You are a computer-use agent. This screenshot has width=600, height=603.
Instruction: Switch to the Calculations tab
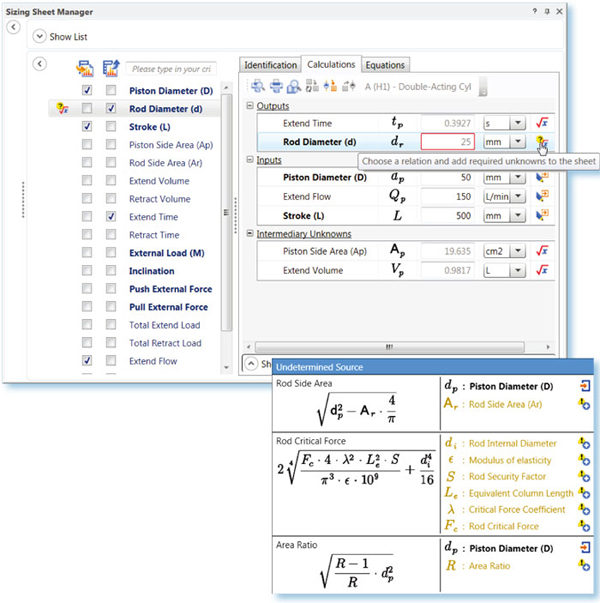coord(331,64)
